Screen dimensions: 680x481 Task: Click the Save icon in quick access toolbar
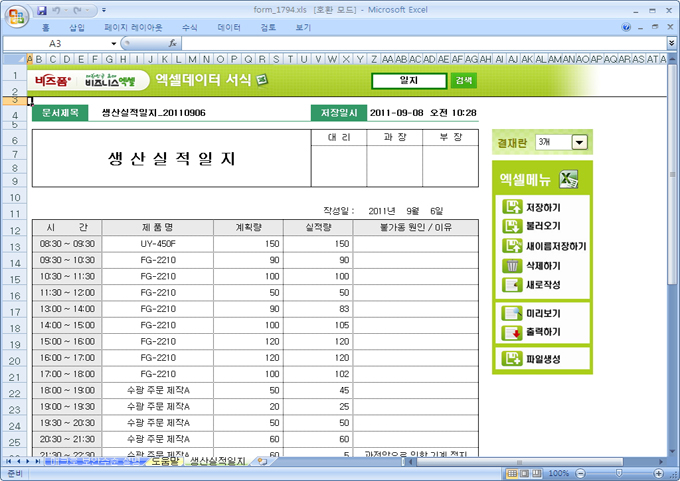pyautogui.click(x=42, y=10)
